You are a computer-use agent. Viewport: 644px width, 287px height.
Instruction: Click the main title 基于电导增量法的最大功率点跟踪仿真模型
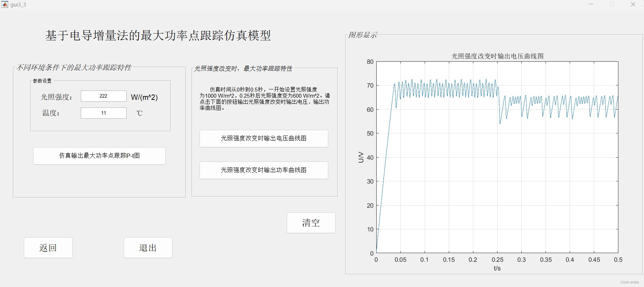coord(158,35)
